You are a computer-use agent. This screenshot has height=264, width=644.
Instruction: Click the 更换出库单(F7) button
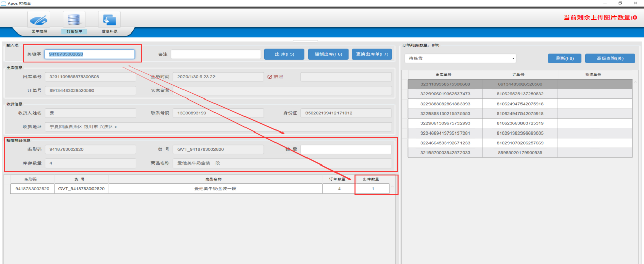point(372,54)
